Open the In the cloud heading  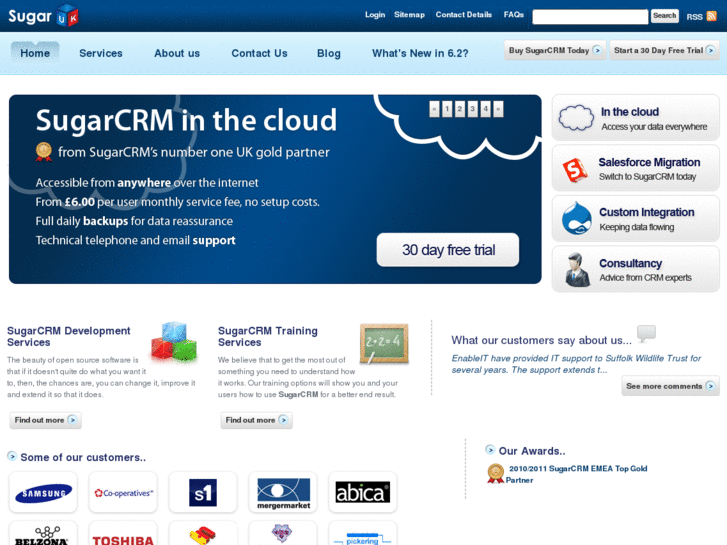click(x=630, y=112)
